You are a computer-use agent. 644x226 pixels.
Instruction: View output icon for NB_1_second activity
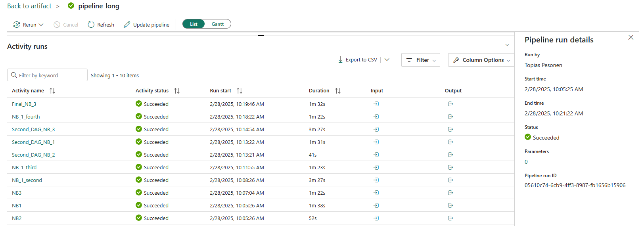[x=450, y=180]
